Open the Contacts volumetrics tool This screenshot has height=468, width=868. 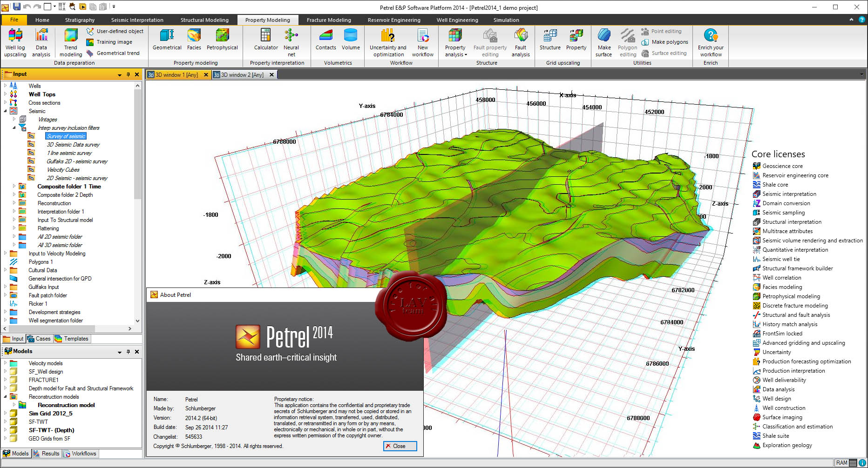pyautogui.click(x=326, y=40)
